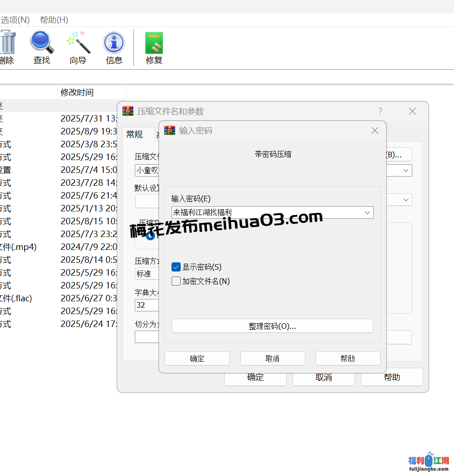Enable Encrypt file names (加密文件名) checkbox

click(x=176, y=281)
